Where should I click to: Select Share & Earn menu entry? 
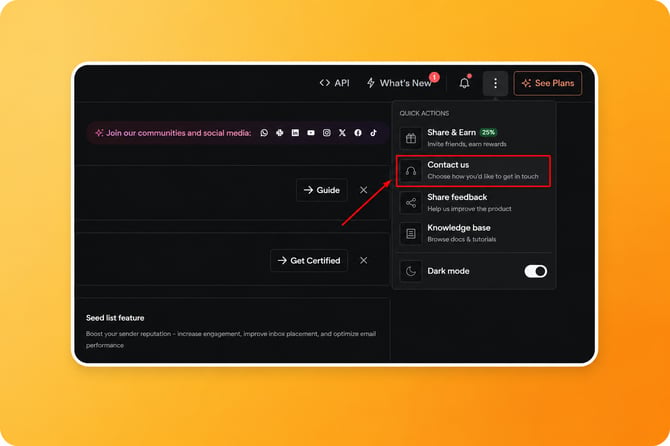473,138
